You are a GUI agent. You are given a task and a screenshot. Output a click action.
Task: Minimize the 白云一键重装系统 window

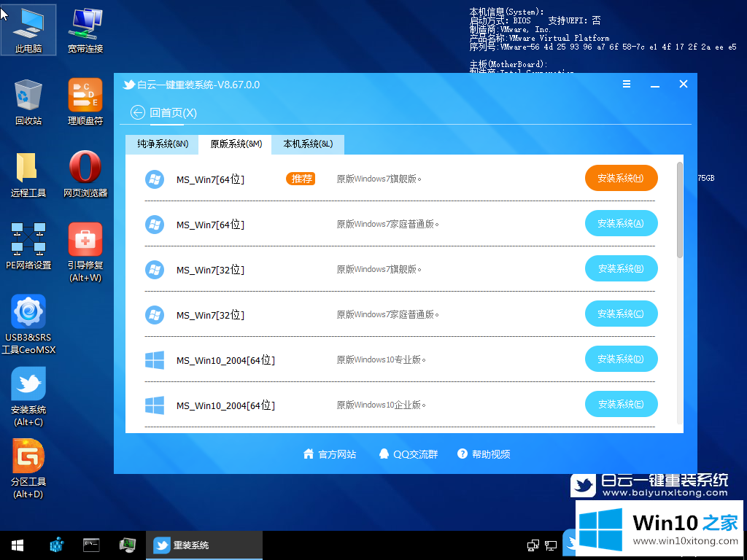click(655, 85)
